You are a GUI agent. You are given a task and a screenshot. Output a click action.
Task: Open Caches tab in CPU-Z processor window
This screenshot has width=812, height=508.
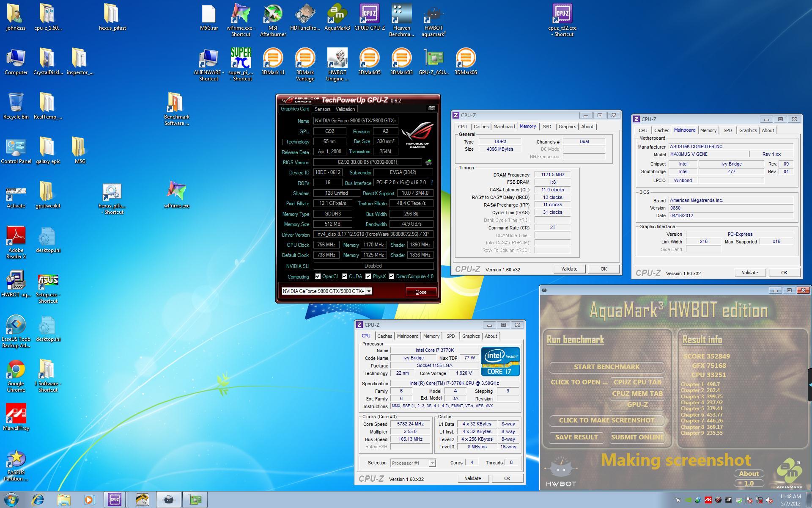(x=384, y=336)
